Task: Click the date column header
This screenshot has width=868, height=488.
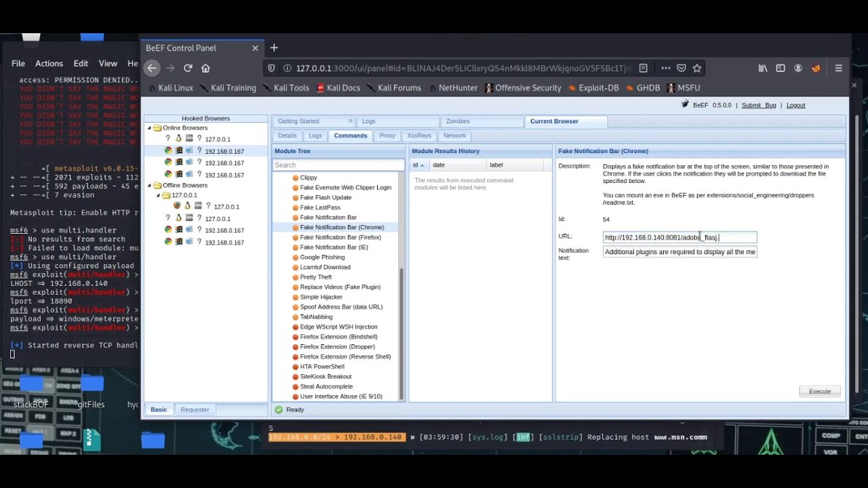Action: 457,165
